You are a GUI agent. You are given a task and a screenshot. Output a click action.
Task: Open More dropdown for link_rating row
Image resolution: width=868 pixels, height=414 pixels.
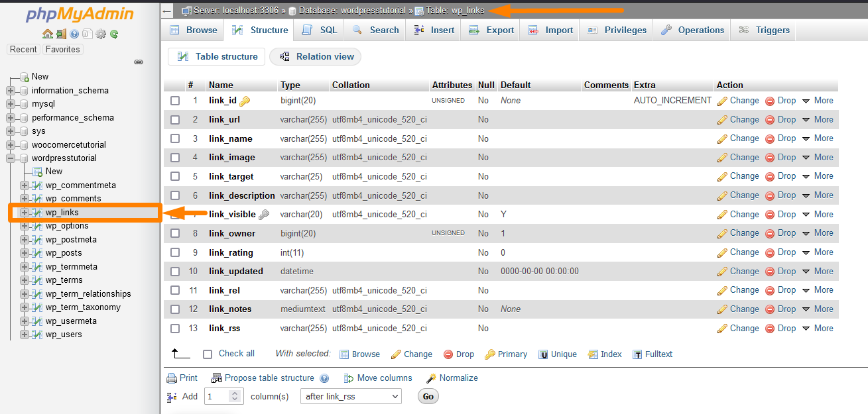pyautogui.click(x=818, y=252)
